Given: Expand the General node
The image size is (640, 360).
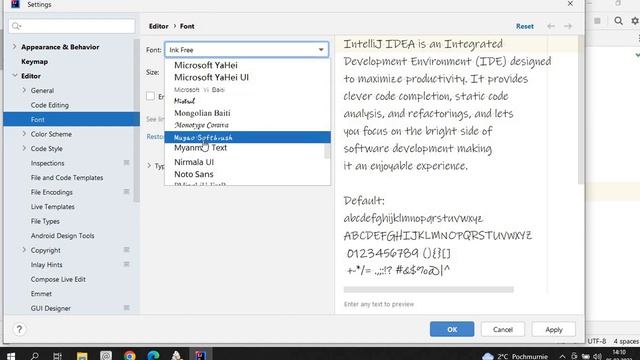Looking at the screenshot, I should (24, 90).
